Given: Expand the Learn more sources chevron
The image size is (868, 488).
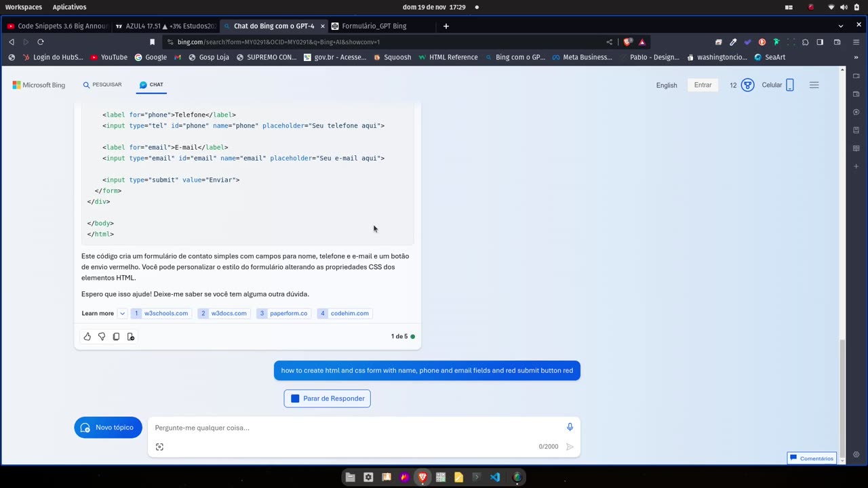Looking at the screenshot, I should point(122,313).
